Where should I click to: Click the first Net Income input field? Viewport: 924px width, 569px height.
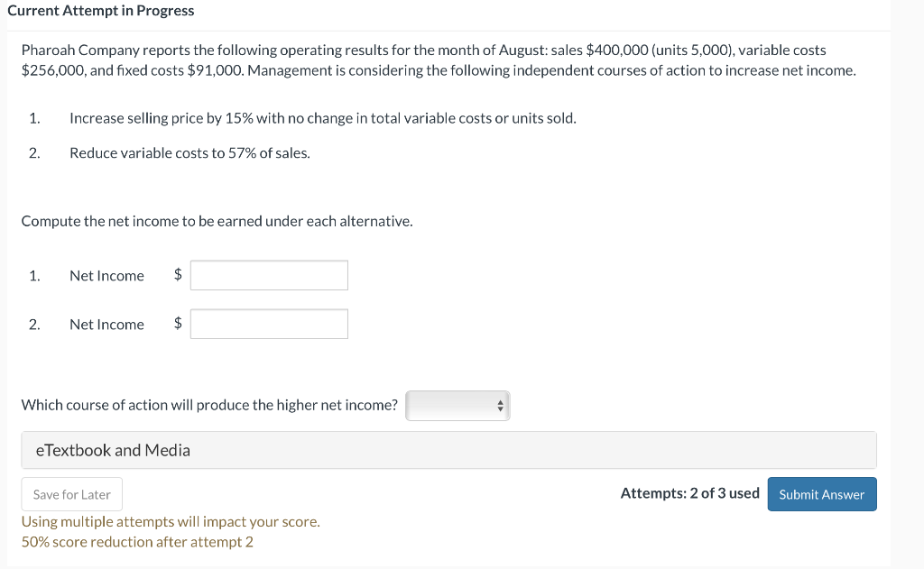tap(269, 275)
